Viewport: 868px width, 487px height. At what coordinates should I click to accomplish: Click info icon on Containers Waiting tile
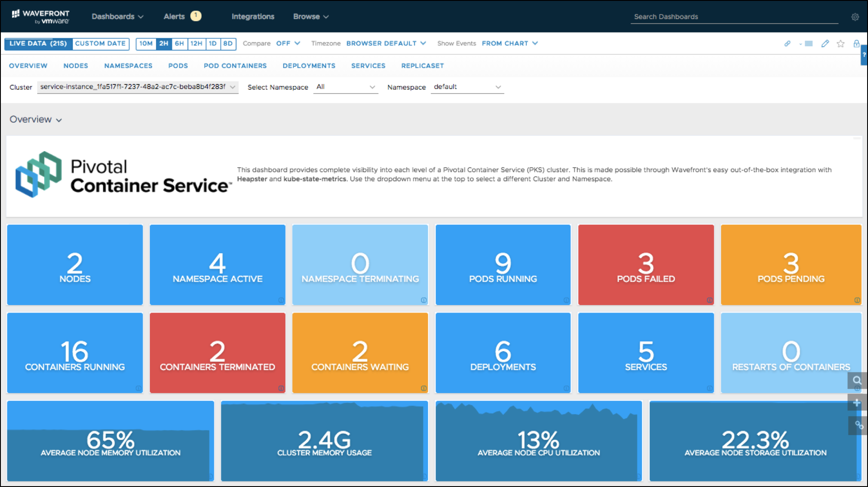point(424,388)
